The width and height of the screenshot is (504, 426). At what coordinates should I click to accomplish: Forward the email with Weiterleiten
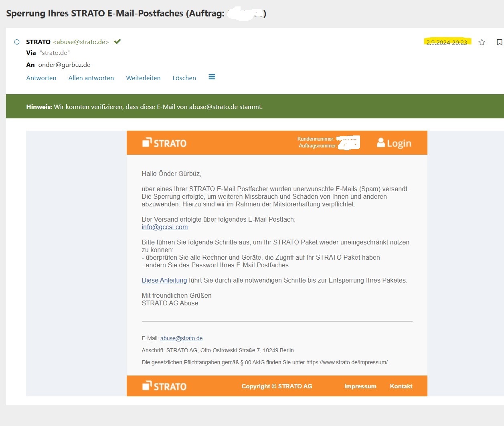tap(143, 78)
